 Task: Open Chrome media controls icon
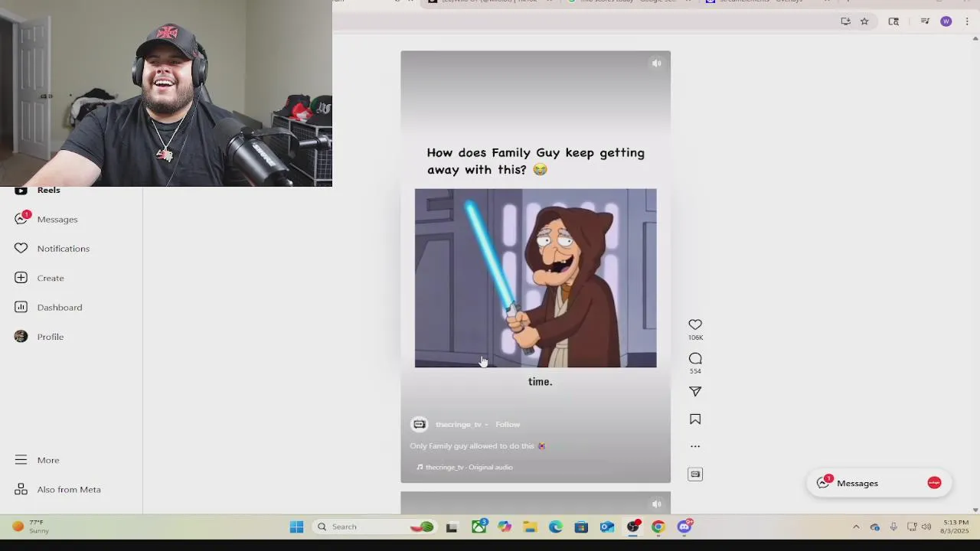pos(925,21)
